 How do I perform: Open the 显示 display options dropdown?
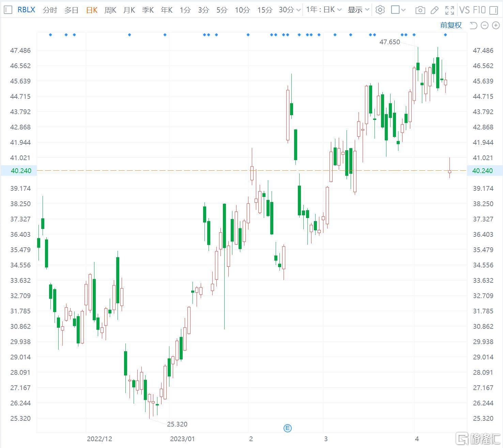click(x=359, y=10)
